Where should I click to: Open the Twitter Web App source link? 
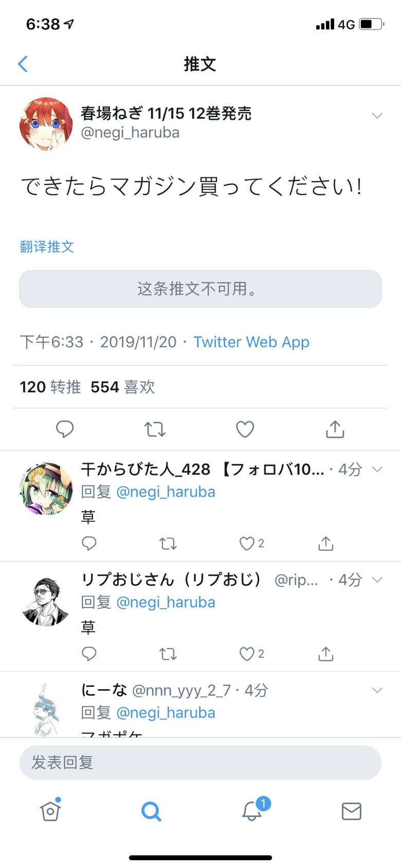[251, 342]
